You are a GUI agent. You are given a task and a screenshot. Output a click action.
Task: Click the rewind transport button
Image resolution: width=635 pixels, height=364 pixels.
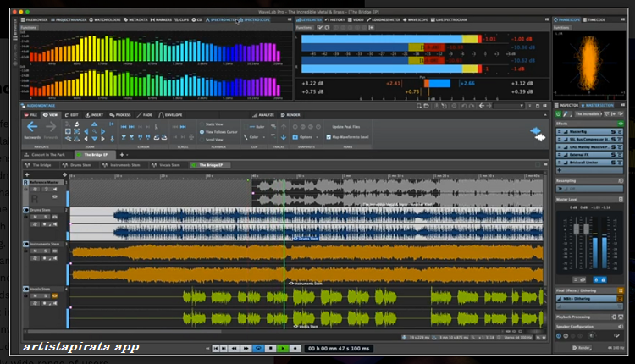click(234, 348)
